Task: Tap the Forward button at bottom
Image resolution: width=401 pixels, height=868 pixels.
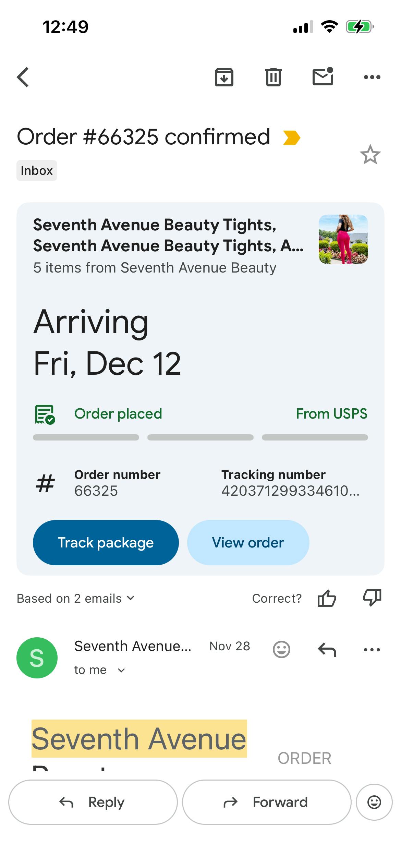Action: [267, 802]
